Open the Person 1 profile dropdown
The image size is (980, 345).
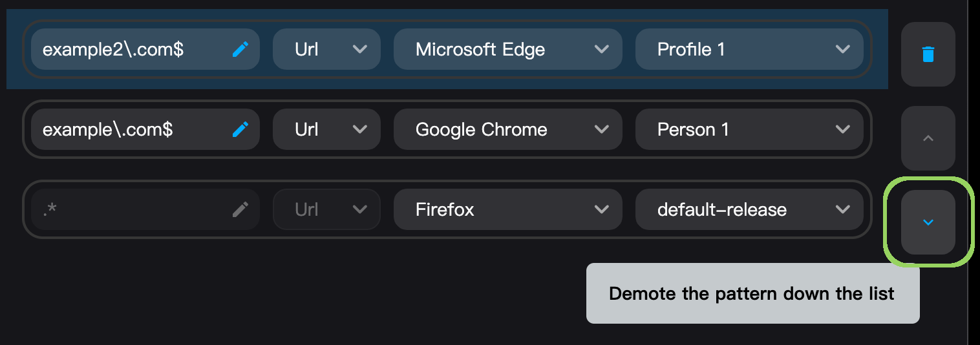click(749, 129)
